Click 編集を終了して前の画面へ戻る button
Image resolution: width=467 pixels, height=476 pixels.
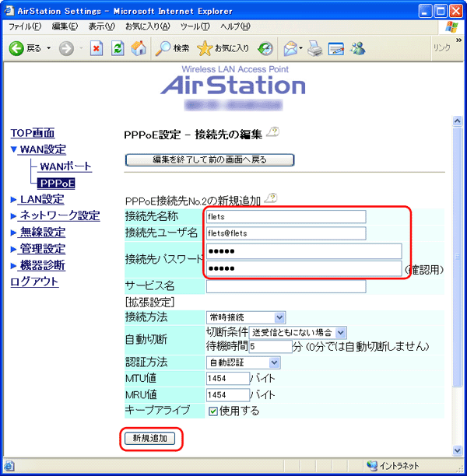click(x=209, y=160)
